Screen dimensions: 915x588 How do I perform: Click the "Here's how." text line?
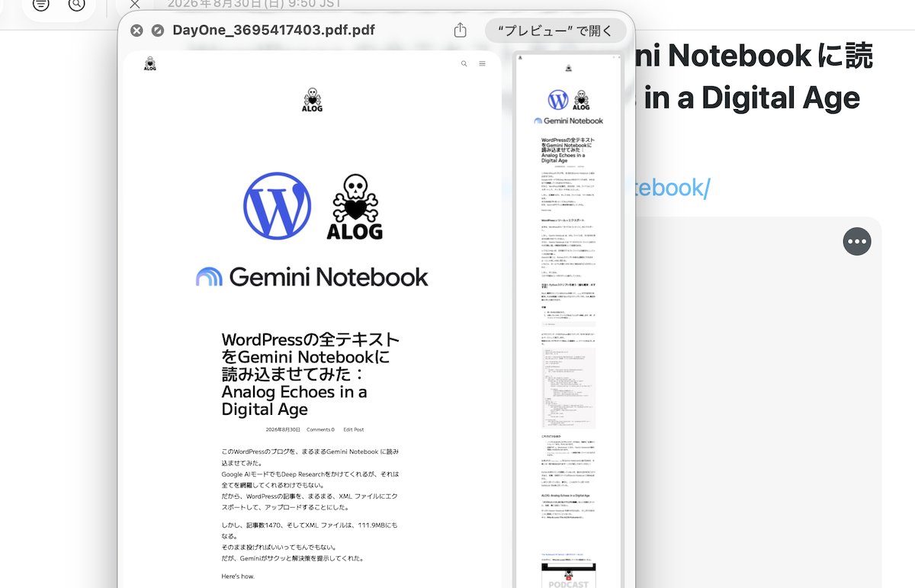point(238,577)
